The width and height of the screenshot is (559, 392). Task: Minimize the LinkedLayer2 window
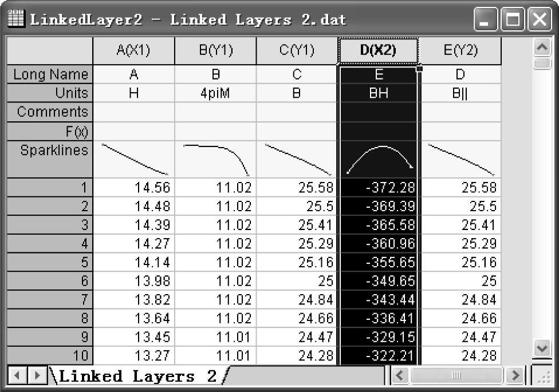pyautogui.click(x=486, y=19)
